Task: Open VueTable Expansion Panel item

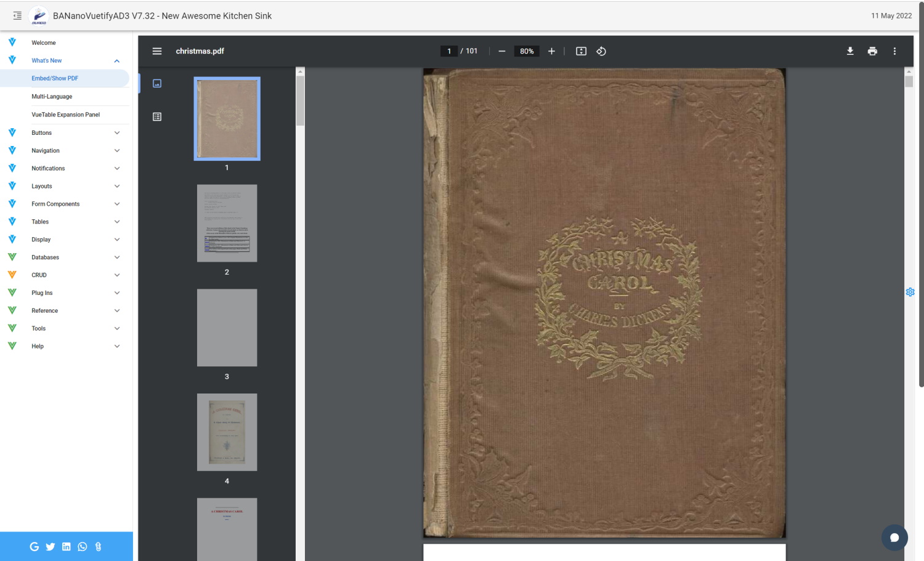Action: 65,115
